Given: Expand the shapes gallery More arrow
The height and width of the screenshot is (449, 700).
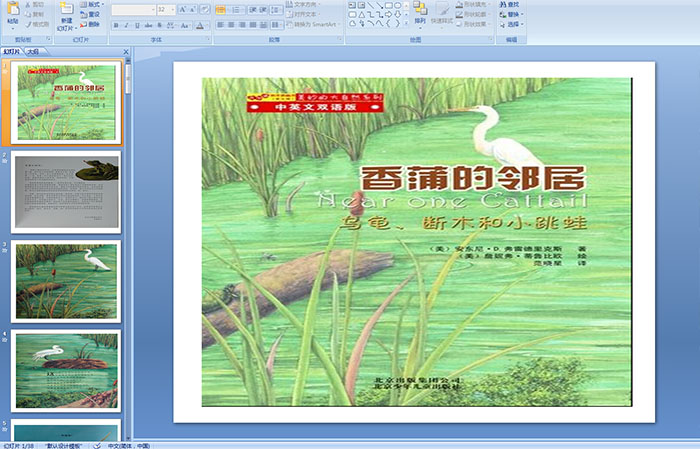Looking at the screenshot, I should pyautogui.click(x=406, y=24).
